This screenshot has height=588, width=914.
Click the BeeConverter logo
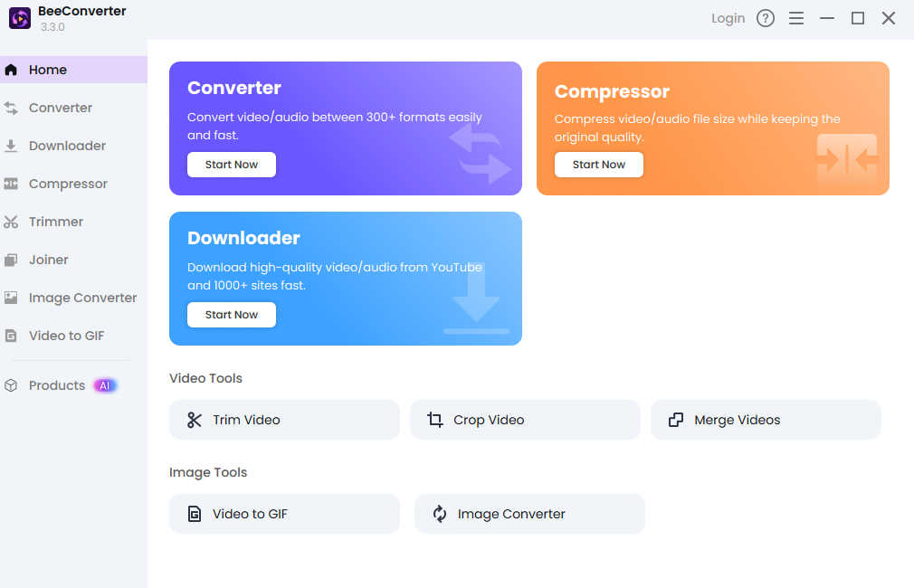pyautogui.click(x=20, y=18)
